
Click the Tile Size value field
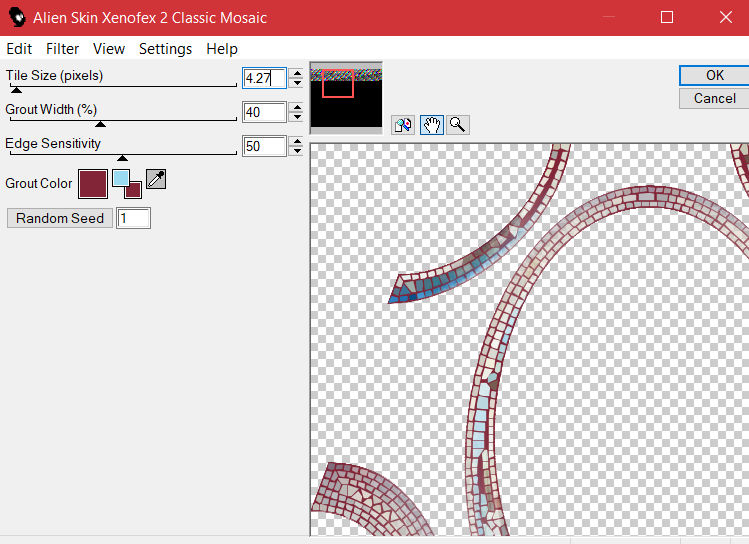[263, 78]
